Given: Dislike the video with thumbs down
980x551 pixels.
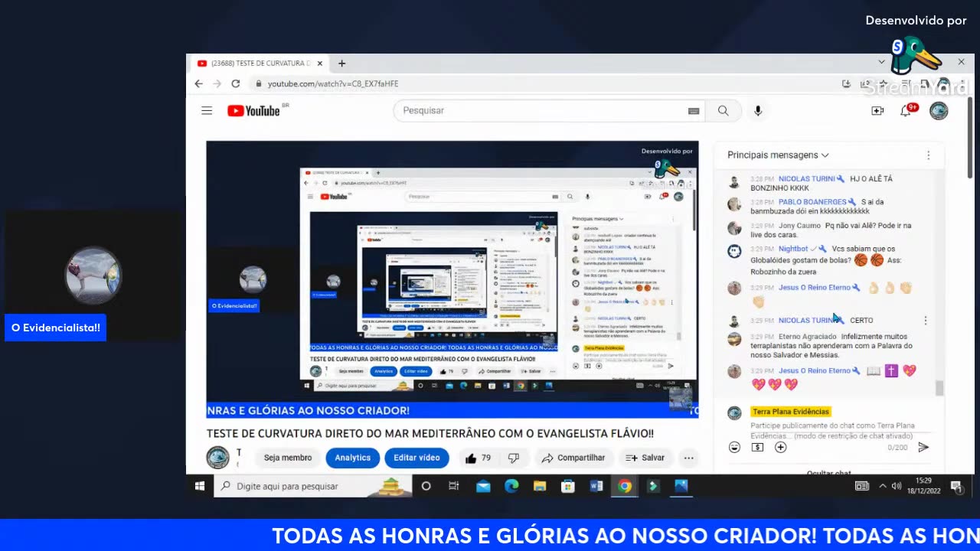Looking at the screenshot, I should coord(514,458).
